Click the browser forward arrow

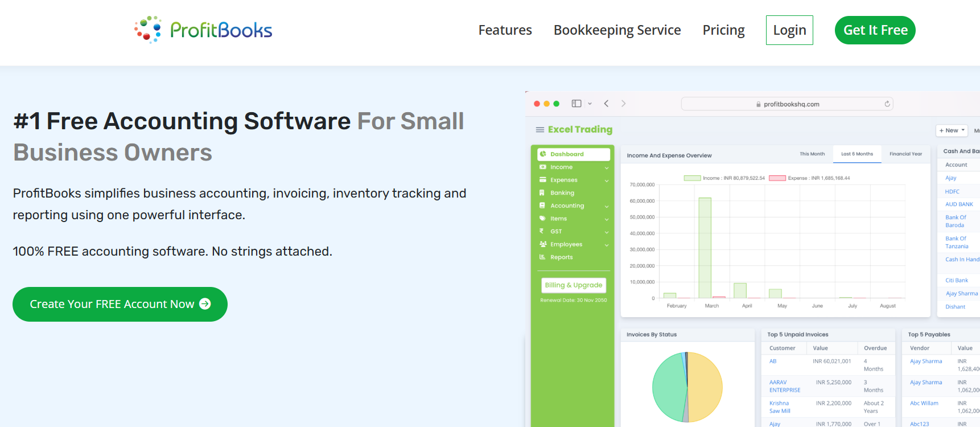624,104
